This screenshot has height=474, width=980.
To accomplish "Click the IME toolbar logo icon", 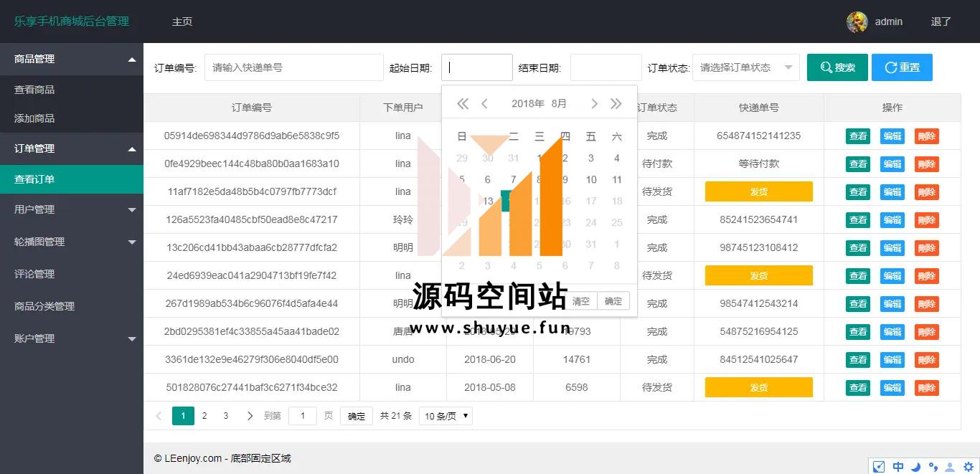I will tap(879, 467).
